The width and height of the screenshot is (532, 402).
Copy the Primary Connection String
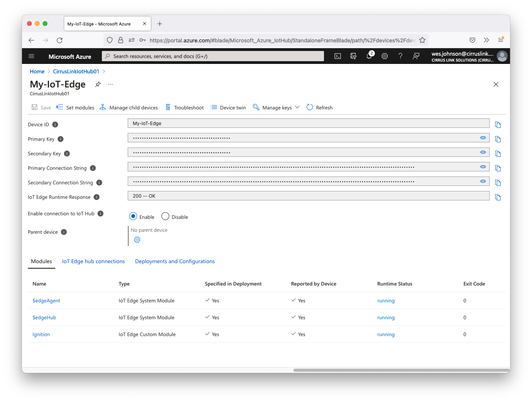click(498, 168)
